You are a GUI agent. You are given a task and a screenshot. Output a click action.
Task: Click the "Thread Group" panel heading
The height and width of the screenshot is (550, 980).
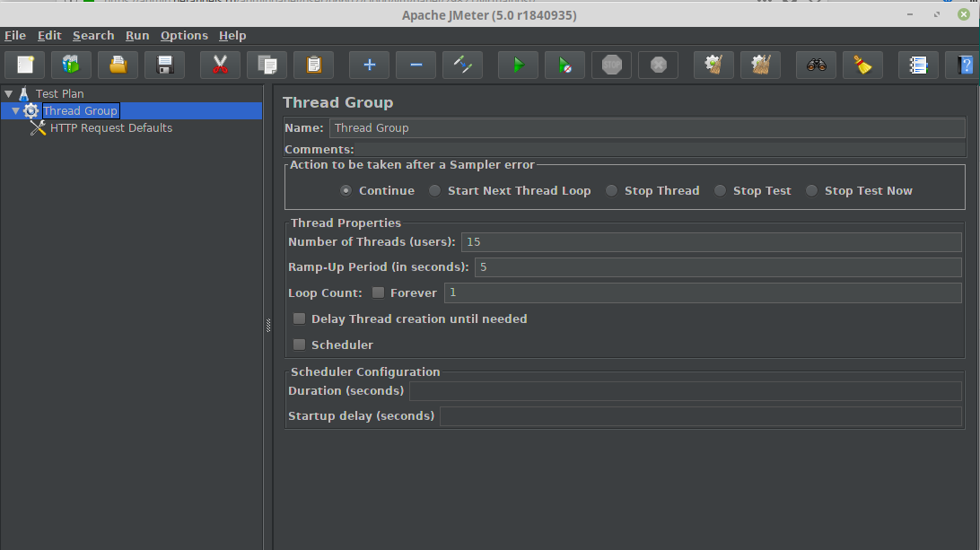click(x=337, y=102)
